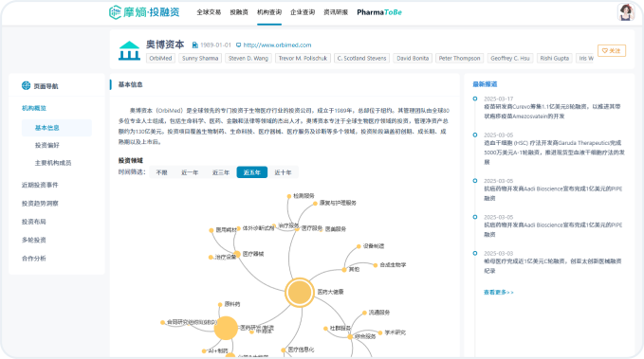Click the 医药研发/制造 large graph node
The image size is (644, 359).
(226, 328)
